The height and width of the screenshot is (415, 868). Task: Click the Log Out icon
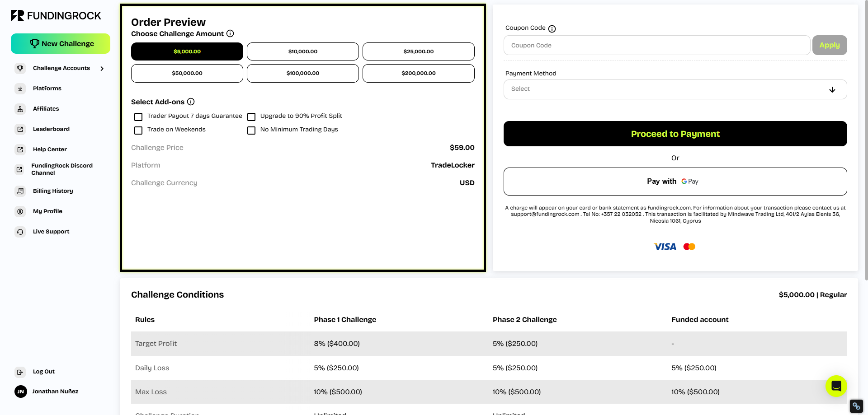click(x=20, y=372)
